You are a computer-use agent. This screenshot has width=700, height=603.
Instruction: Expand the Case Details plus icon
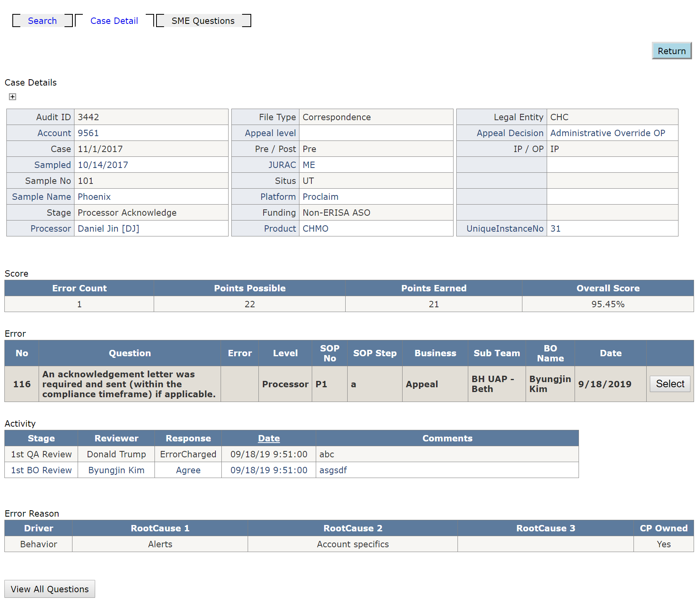click(x=12, y=97)
